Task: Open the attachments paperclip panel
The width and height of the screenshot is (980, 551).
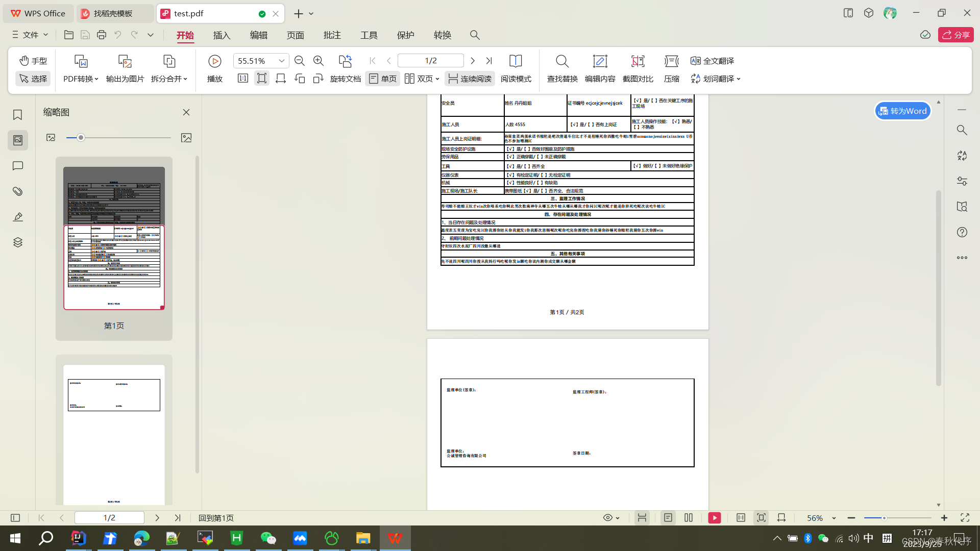Action: point(18,191)
